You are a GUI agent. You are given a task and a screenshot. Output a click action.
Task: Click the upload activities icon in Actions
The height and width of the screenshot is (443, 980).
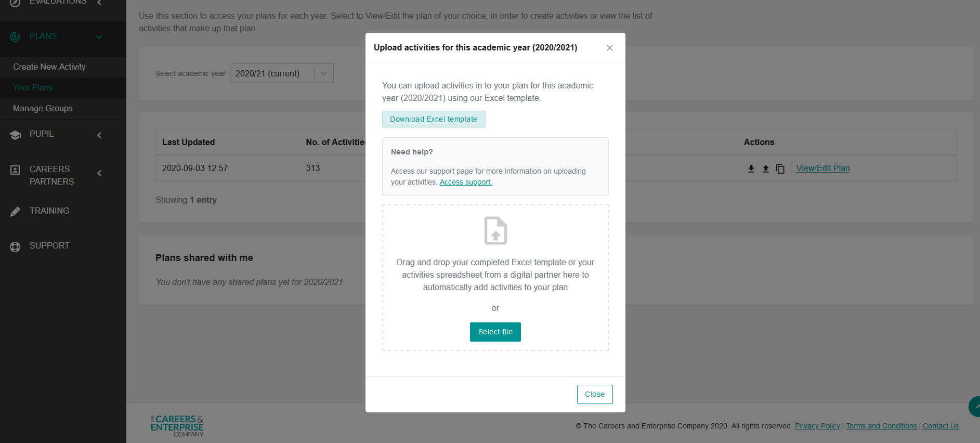point(765,168)
